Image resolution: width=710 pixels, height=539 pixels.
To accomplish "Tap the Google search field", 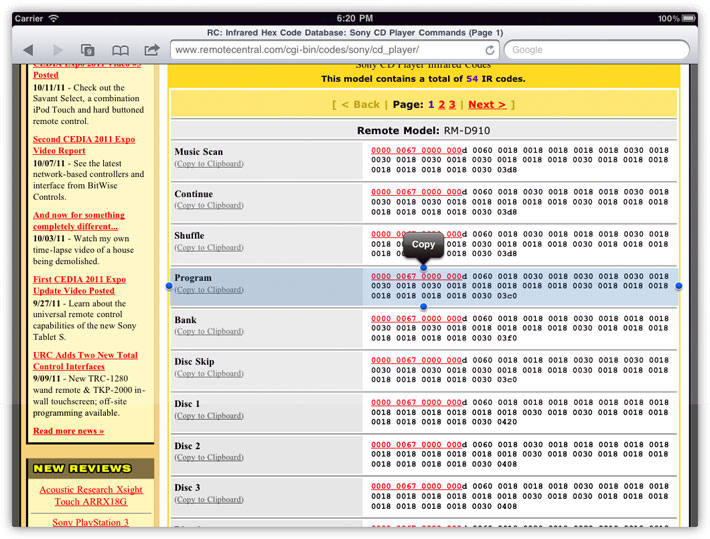I will 597,50.
